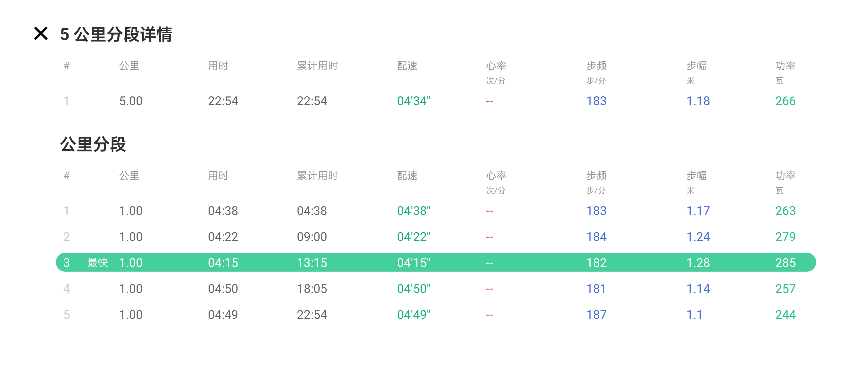Click the 最快 fastest label
868x388 pixels.
point(97,263)
